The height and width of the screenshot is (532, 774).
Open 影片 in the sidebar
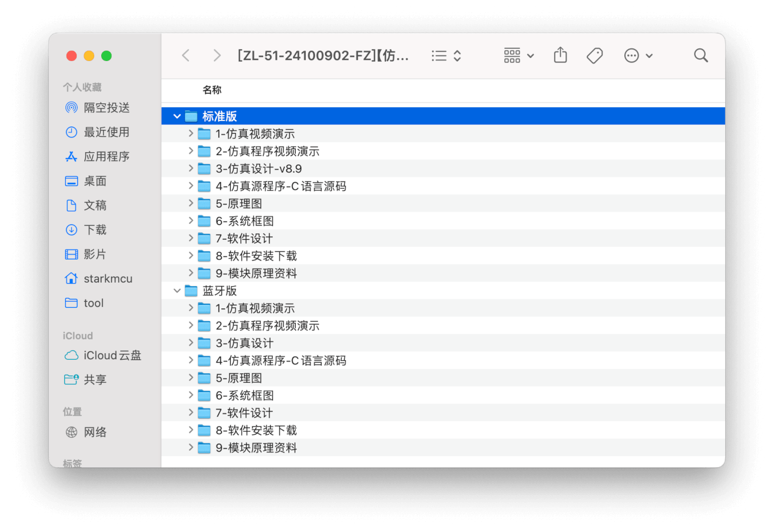click(86, 254)
